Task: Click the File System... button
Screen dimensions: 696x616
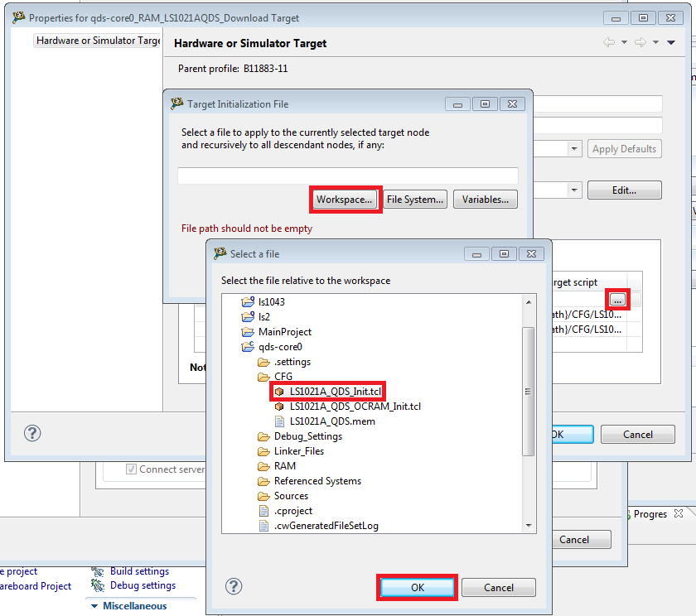Action: [414, 200]
